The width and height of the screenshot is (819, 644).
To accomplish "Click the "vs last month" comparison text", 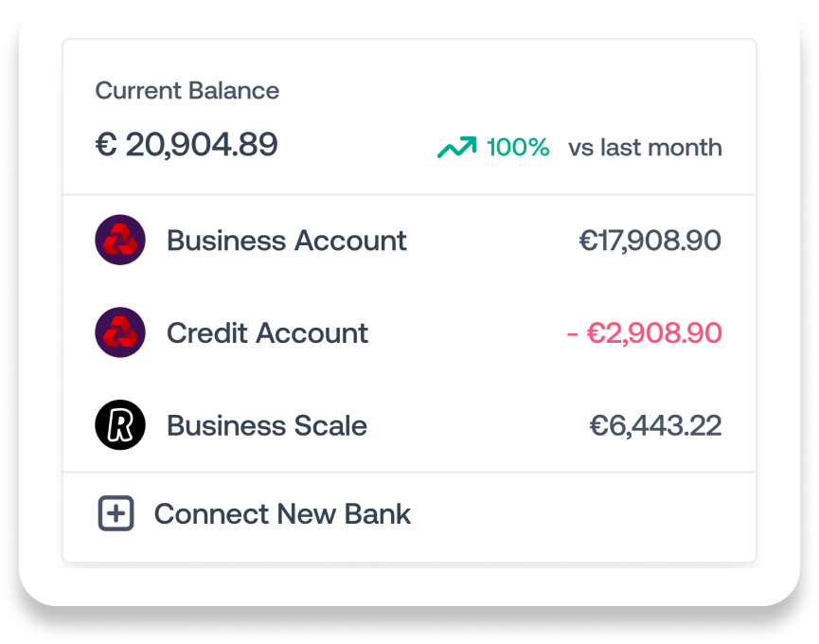I will tap(645, 148).
